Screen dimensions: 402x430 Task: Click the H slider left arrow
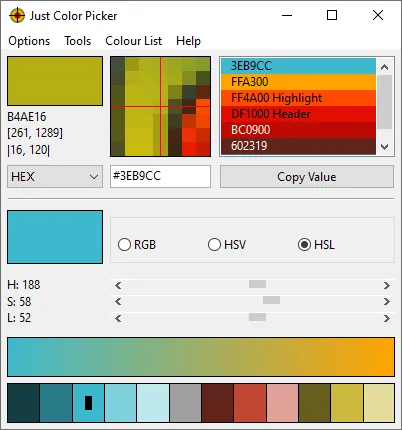pos(118,285)
